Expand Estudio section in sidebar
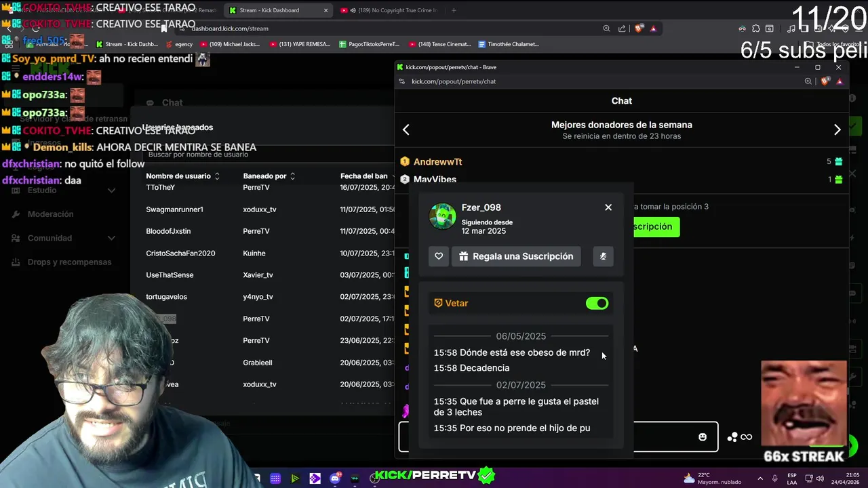868x488 pixels. (x=64, y=190)
